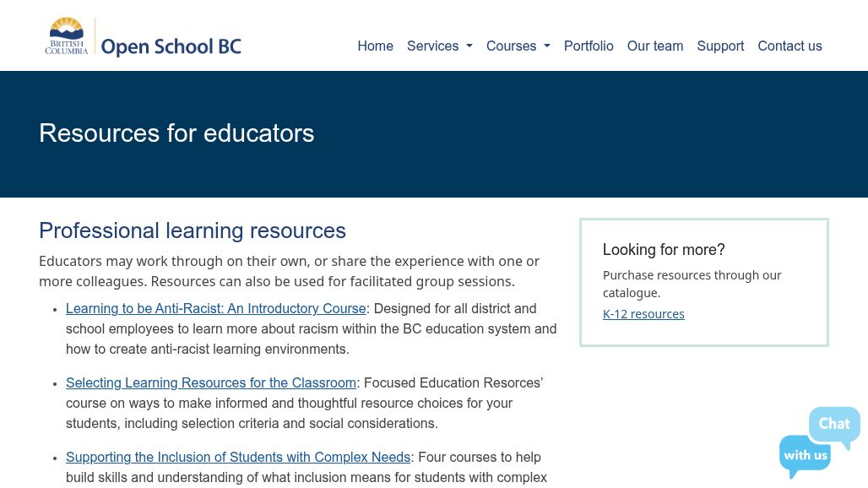Click the Looking for more box

[x=703, y=282]
